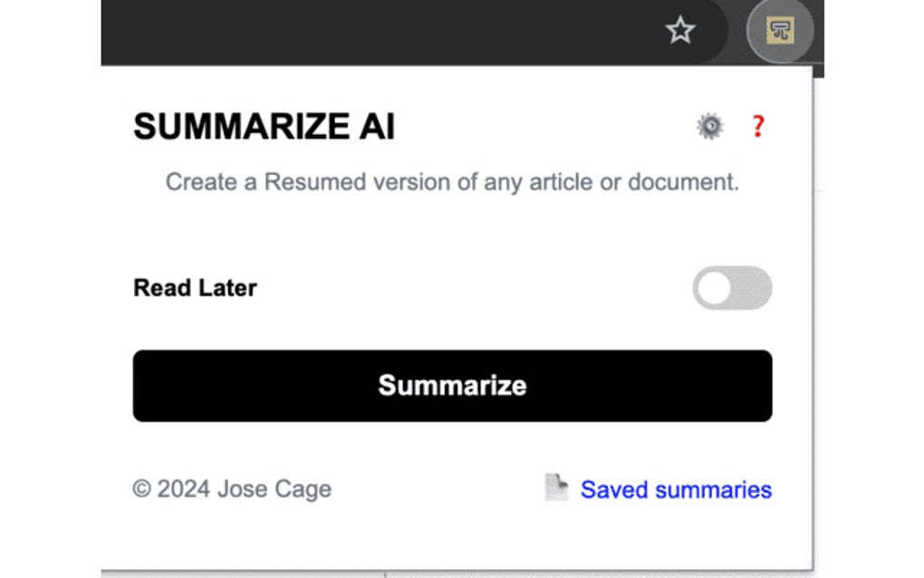This screenshot has width=924, height=578.
Task: Select the Summarize AI extension icon in toolbar
Action: click(780, 30)
